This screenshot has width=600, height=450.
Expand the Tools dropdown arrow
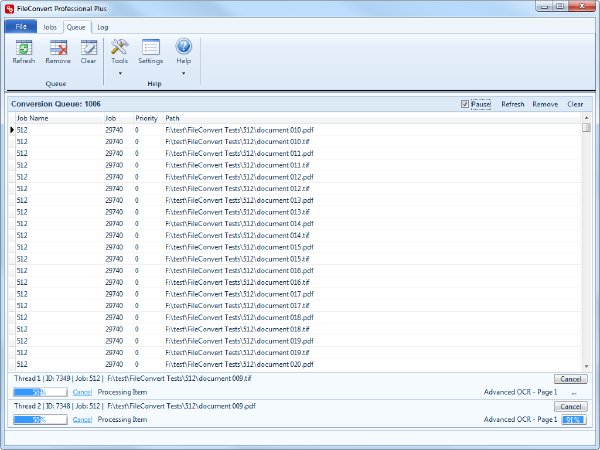click(120, 73)
